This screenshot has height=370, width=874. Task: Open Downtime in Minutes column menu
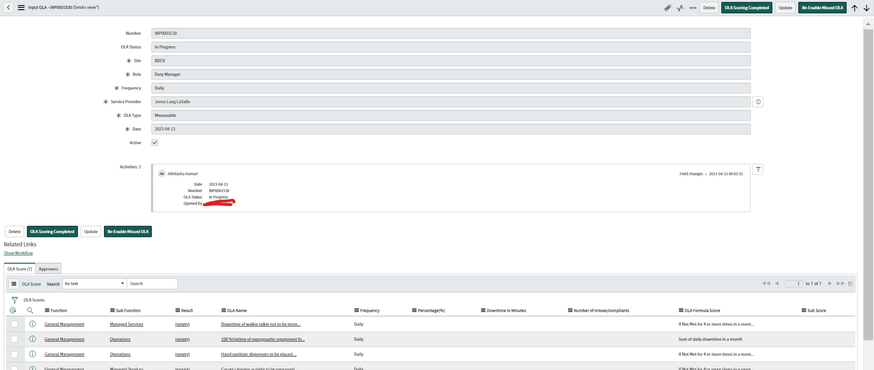pyautogui.click(x=483, y=310)
